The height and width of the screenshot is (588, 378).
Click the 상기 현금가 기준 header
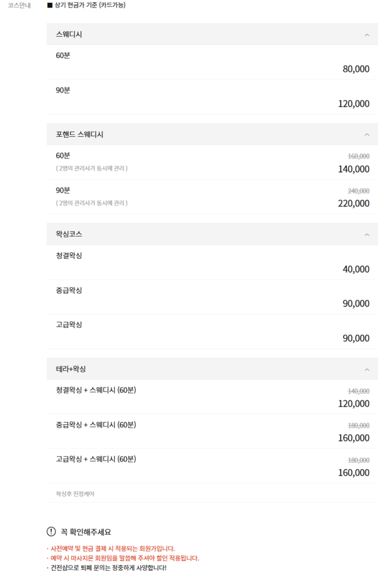93,5
